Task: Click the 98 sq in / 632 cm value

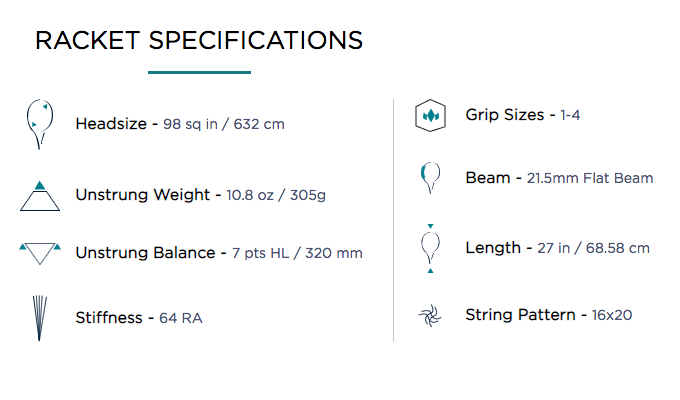Action: click(224, 124)
